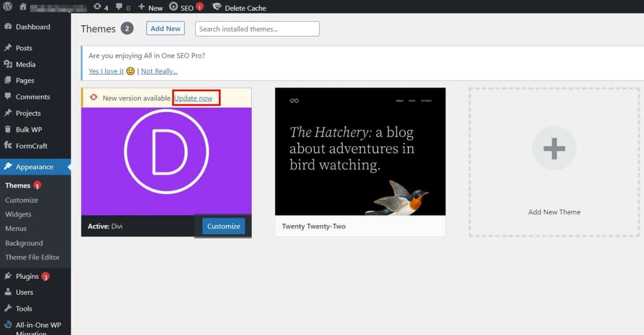Click the theme count badge showing 2

pyautogui.click(x=127, y=29)
